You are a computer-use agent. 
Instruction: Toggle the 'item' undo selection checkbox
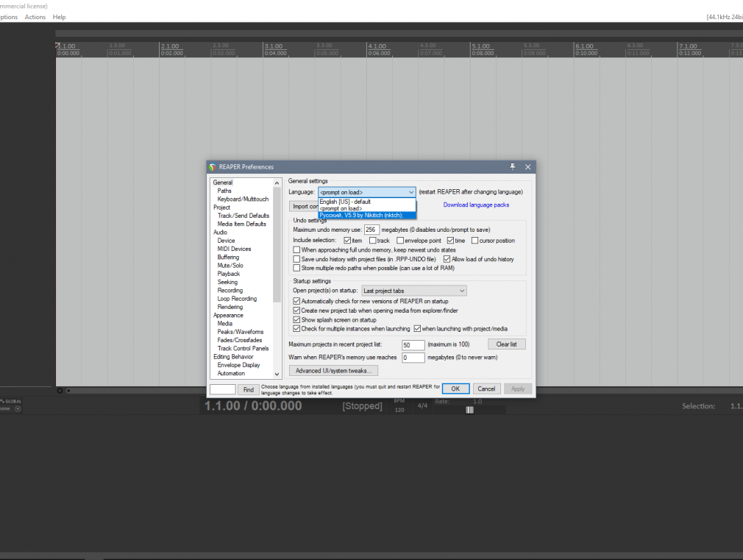click(x=347, y=241)
